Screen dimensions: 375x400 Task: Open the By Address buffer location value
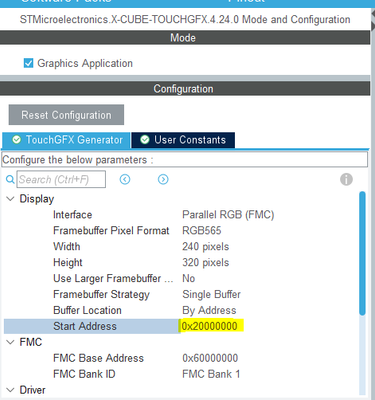pyautogui.click(x=209, y=311)
